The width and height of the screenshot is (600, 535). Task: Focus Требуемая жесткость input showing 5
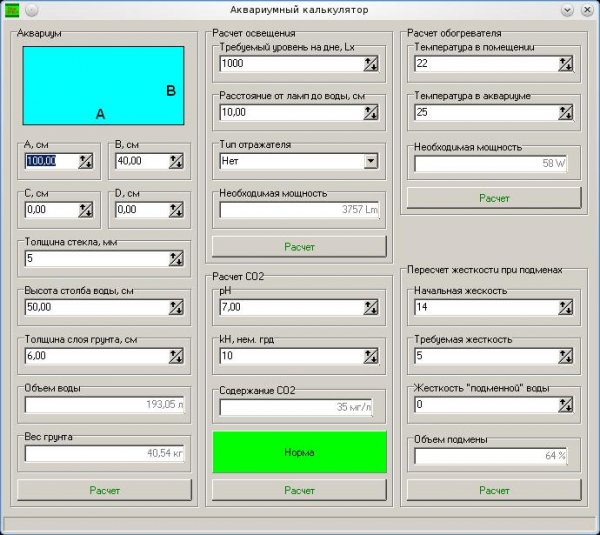pos(486,356)
